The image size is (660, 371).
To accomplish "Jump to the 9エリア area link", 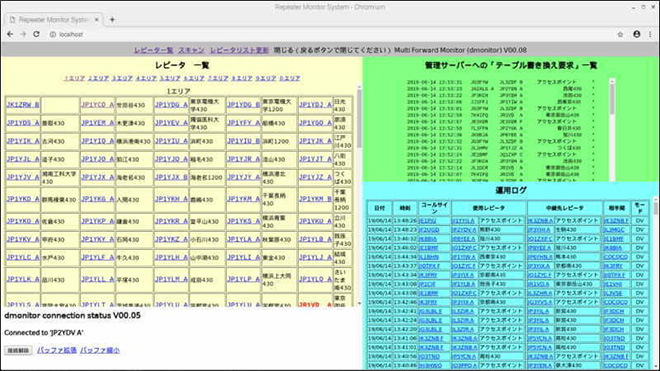I will 266,78.
